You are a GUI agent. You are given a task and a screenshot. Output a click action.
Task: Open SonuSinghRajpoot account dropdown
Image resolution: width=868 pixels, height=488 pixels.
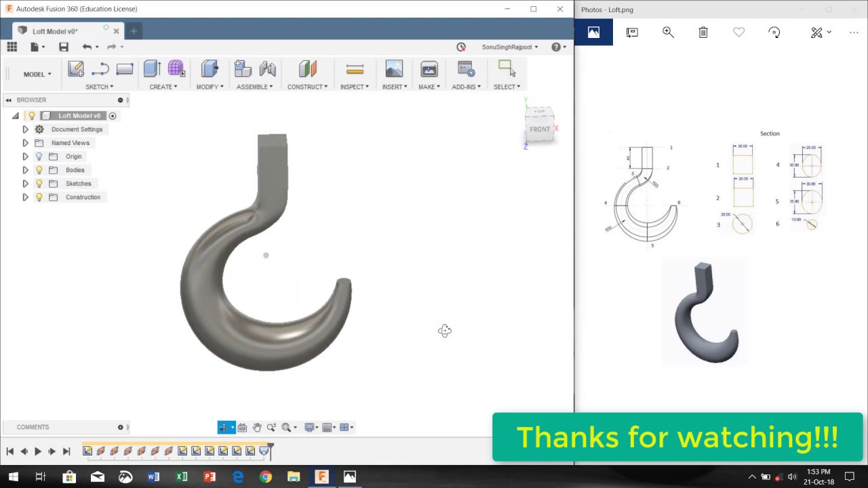[x=510, y=47]
